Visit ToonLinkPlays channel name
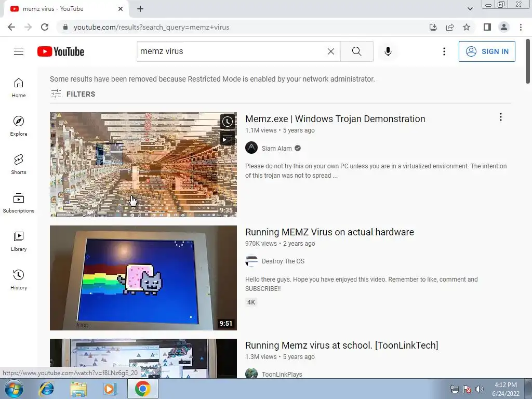The height and width of the screenshot is (399, 532). pyautogui.click(x=282, y=374)
